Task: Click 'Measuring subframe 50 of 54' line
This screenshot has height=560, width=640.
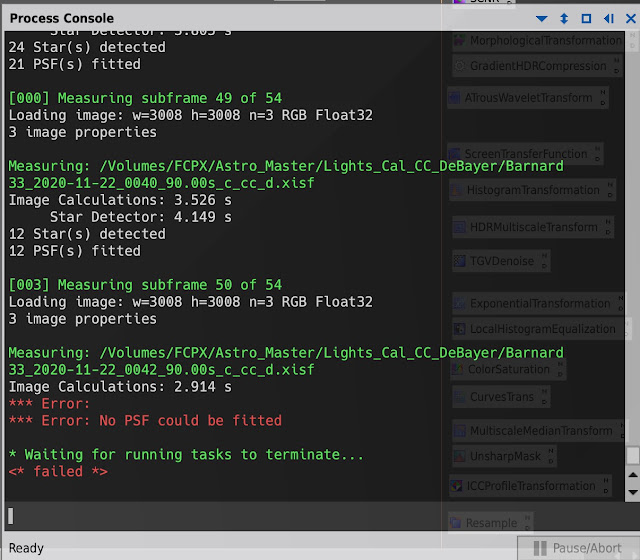Action: [145, 284]
